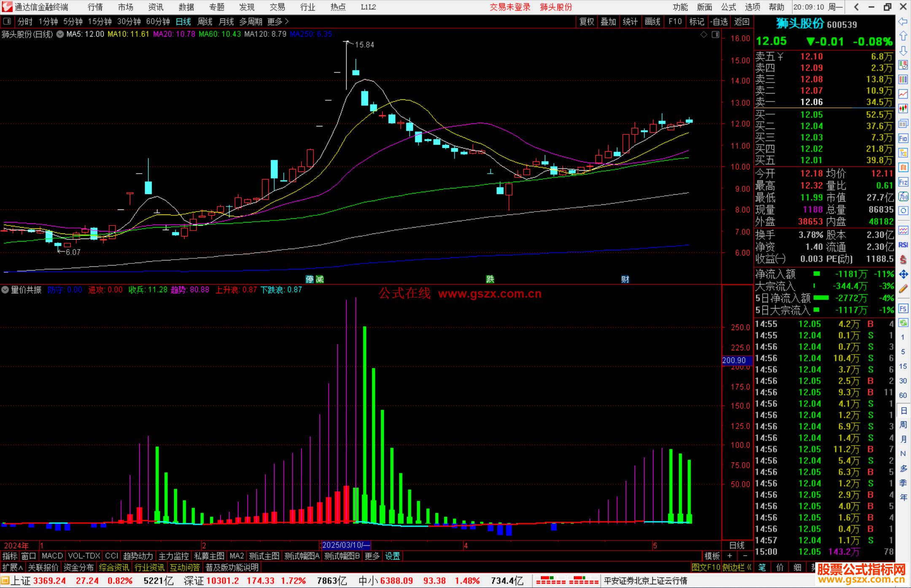Image resolution: width=911 pixels, height=588 pixels.
Task: Click the down arrow icon in right sidebar
Action: [903, 51]
